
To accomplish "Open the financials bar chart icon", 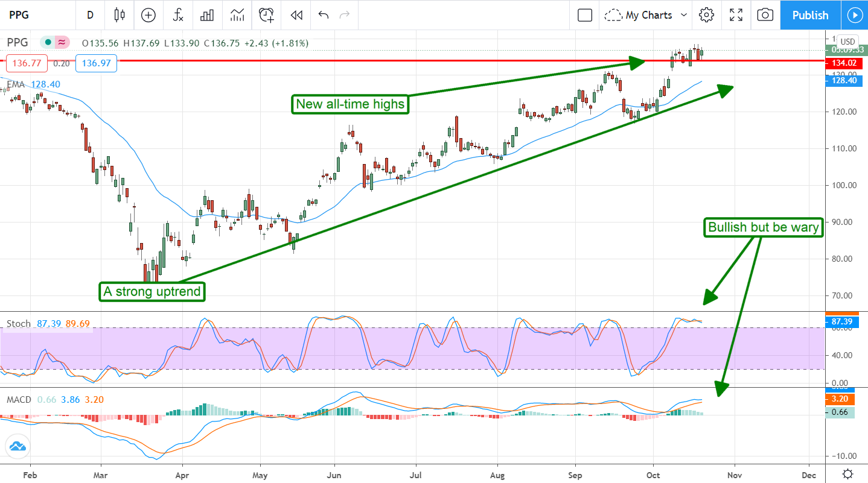I will [208, 15].
